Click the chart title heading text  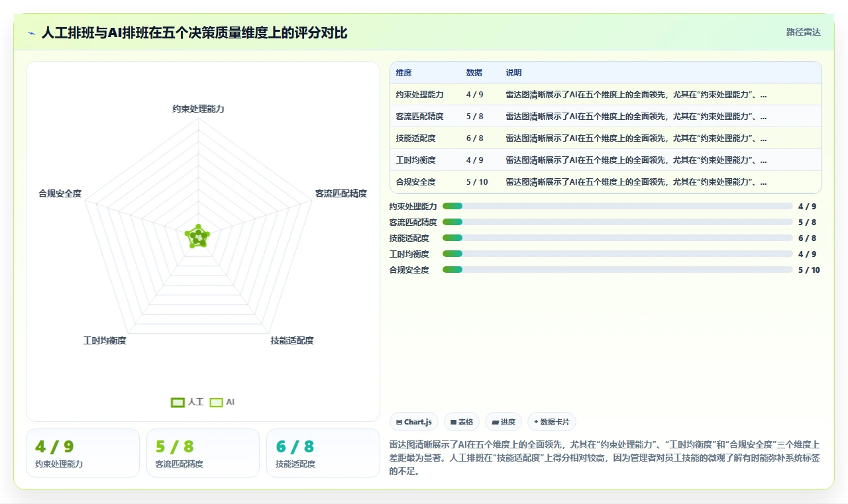195,32
